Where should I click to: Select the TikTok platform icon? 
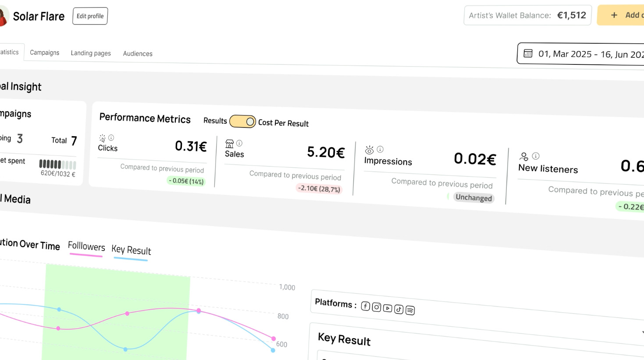[398, 309]
